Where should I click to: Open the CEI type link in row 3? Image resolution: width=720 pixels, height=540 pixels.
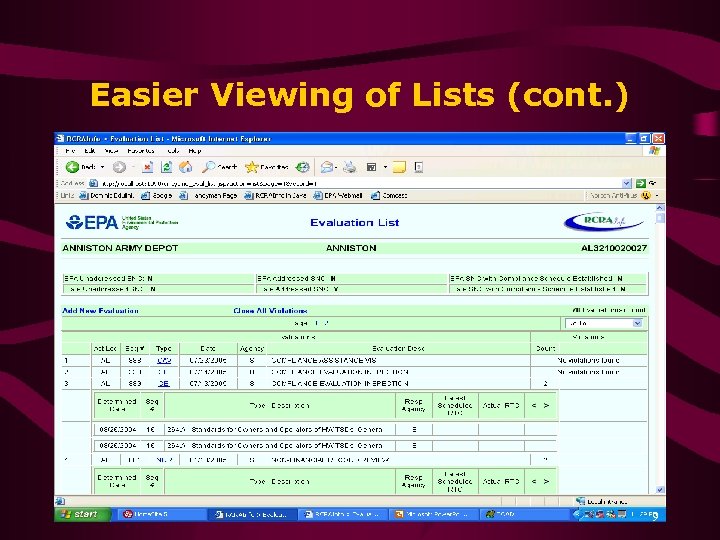point(163,383)
